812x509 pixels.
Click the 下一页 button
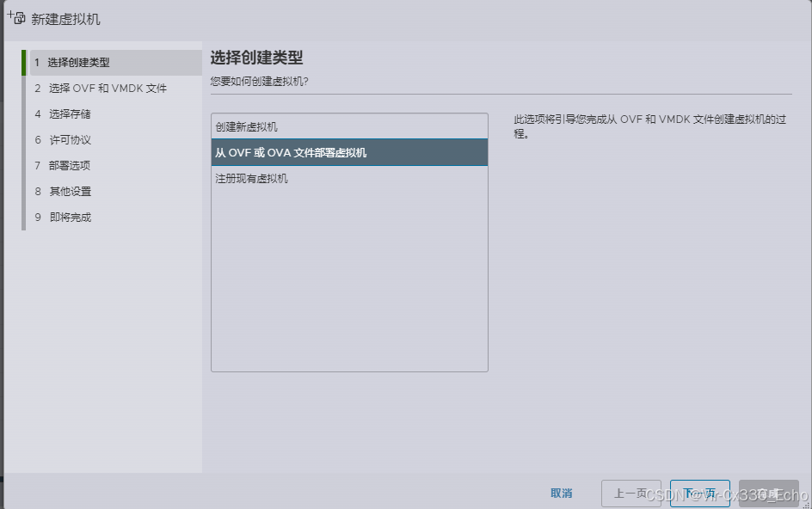699,494
